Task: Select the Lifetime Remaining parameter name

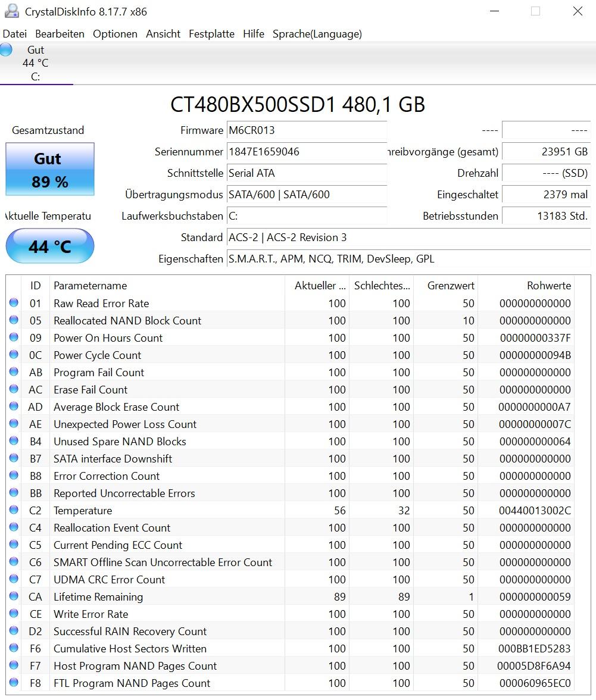Action: (98, 597)
